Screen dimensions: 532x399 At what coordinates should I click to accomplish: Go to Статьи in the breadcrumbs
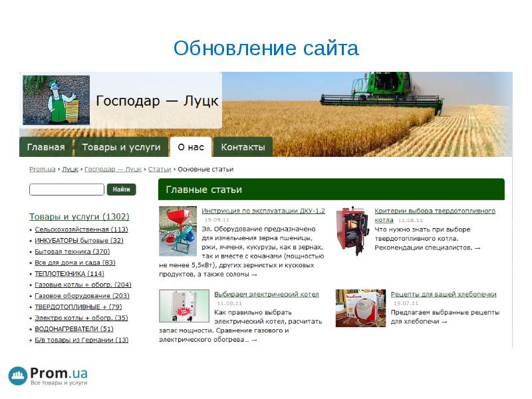pyautogui.click(x=159, y=170)
